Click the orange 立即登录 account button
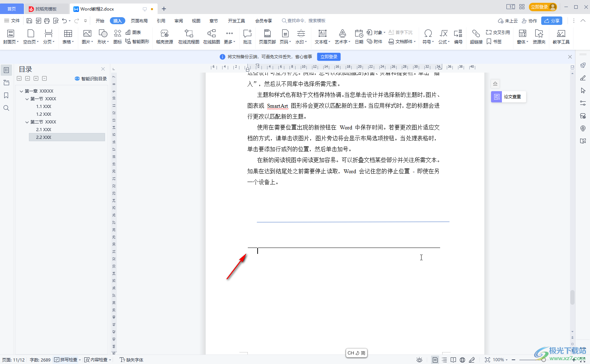 tap(543, 7)
